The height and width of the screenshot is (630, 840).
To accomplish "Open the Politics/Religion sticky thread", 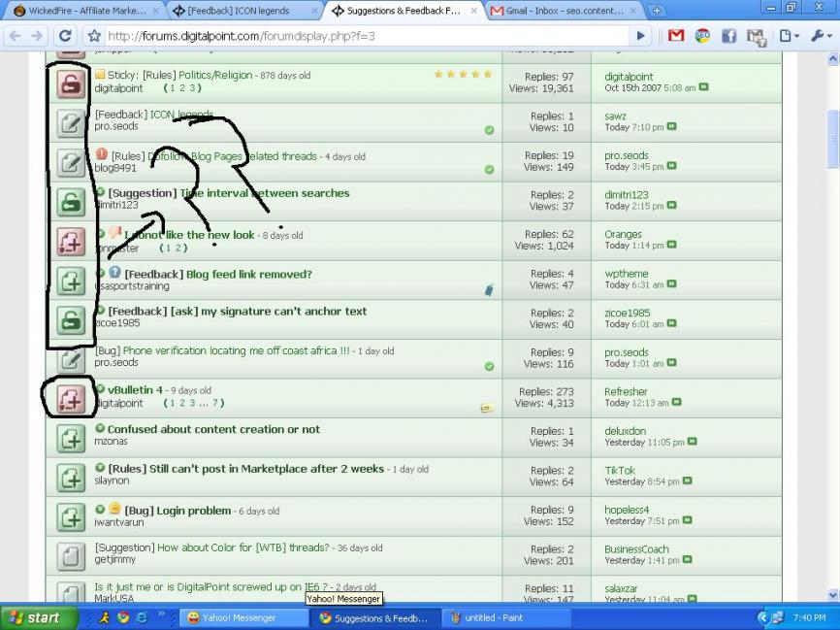I will pyautogui.click(x=215, y=75).
